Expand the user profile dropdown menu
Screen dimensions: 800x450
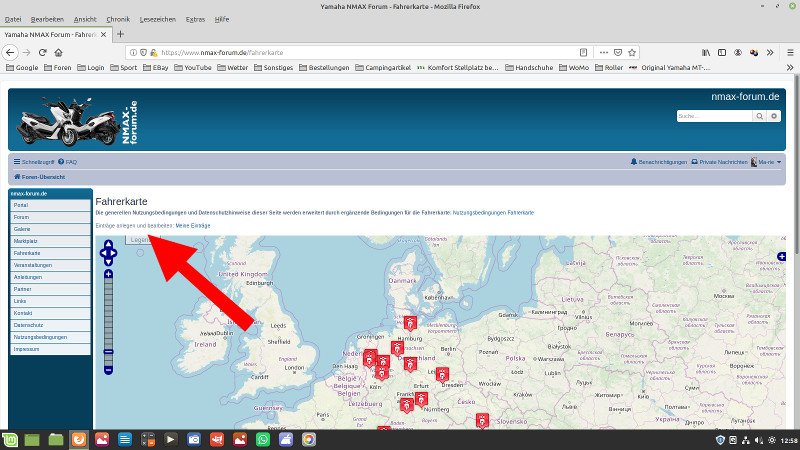[x=767, y=161]
